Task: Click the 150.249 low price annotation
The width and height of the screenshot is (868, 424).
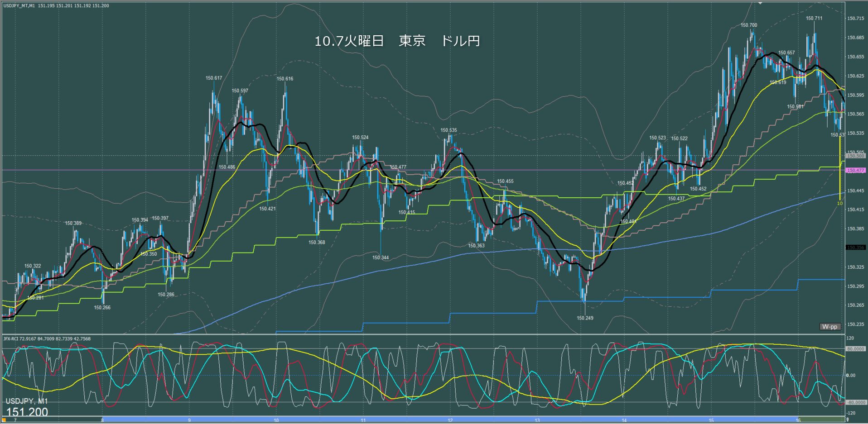Action: [x=585, y=318]
